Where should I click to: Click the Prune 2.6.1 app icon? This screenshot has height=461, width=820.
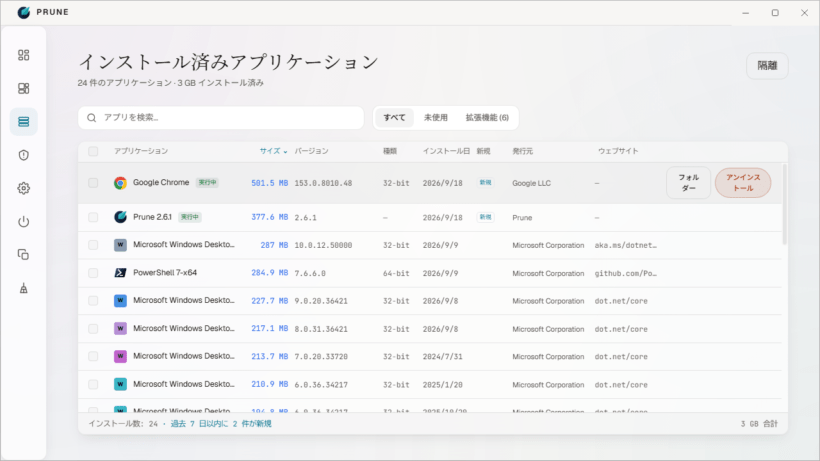point(120,217)
